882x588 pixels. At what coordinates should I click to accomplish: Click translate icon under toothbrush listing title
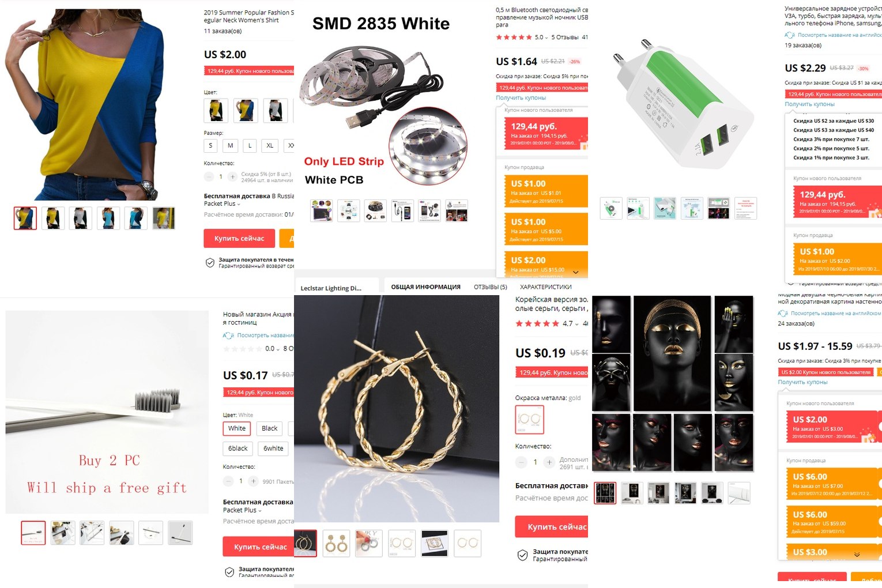pos(228,336)
